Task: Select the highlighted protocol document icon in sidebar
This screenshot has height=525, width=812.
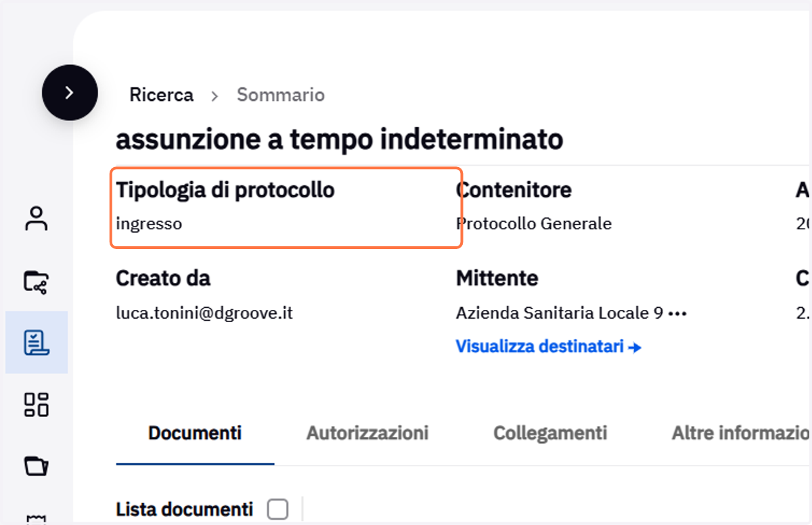Action: click(37, 342)
